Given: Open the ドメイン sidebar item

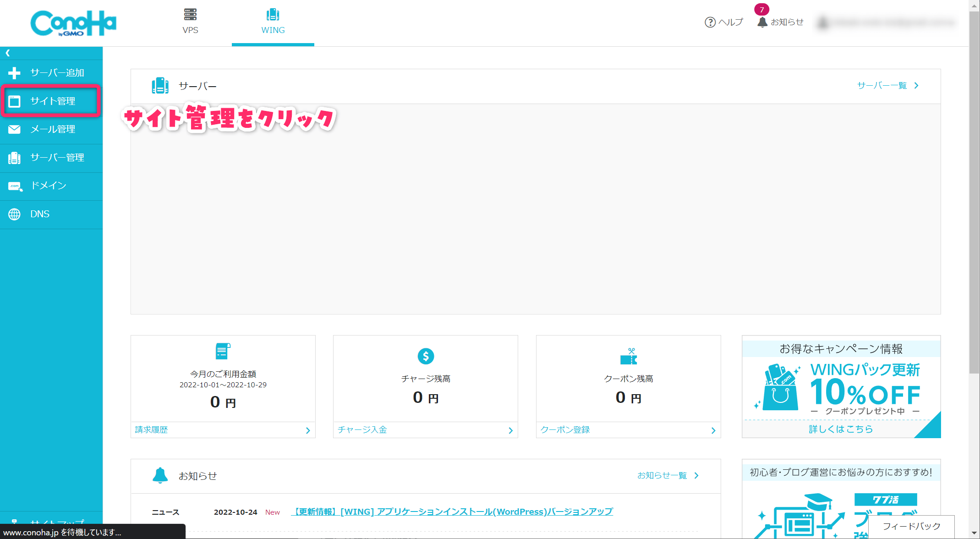Looking at the screenshot, I should [48, 186].
